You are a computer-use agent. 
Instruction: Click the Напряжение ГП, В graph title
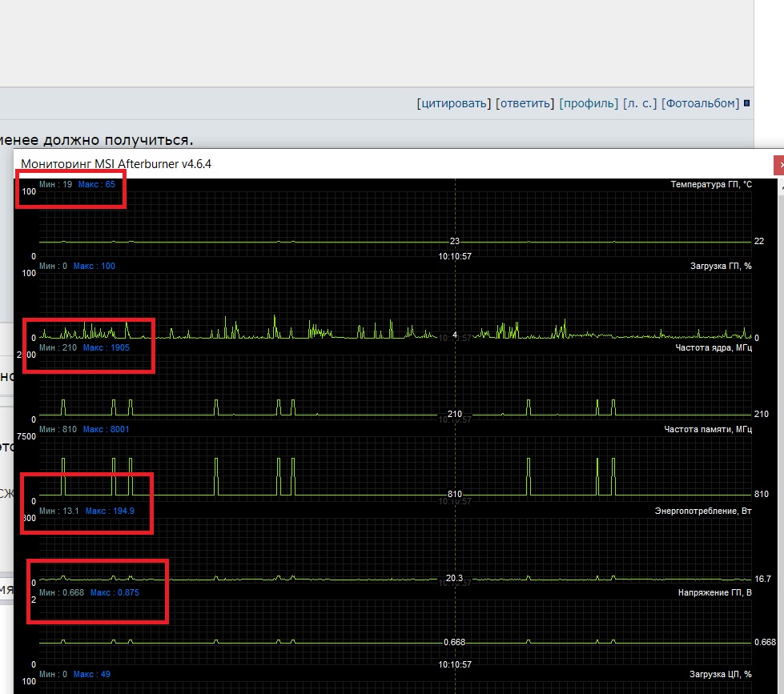[x=714, y=592]
